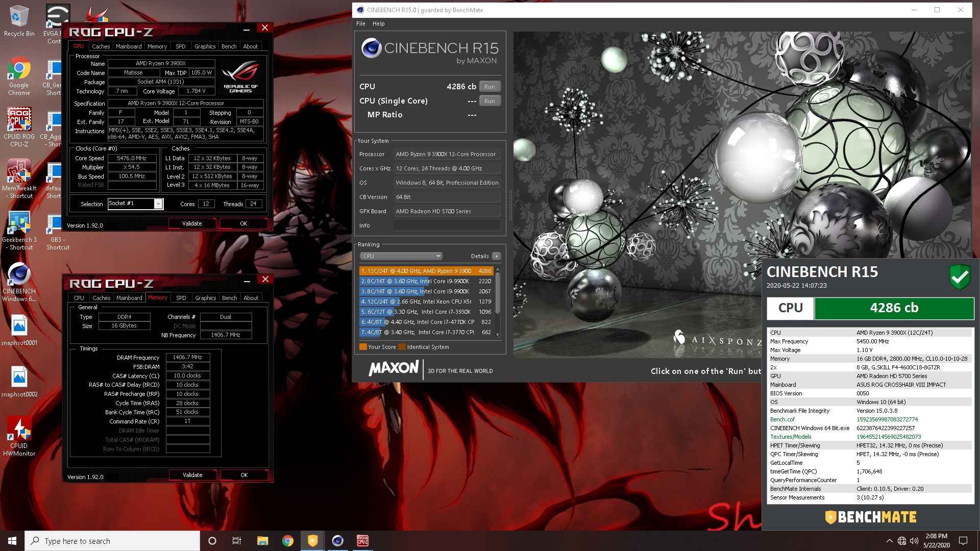This screenshot has width=980, height=551.
Task: Click Validate in top CPU-Z window
Action: click(x=192, y=223)
